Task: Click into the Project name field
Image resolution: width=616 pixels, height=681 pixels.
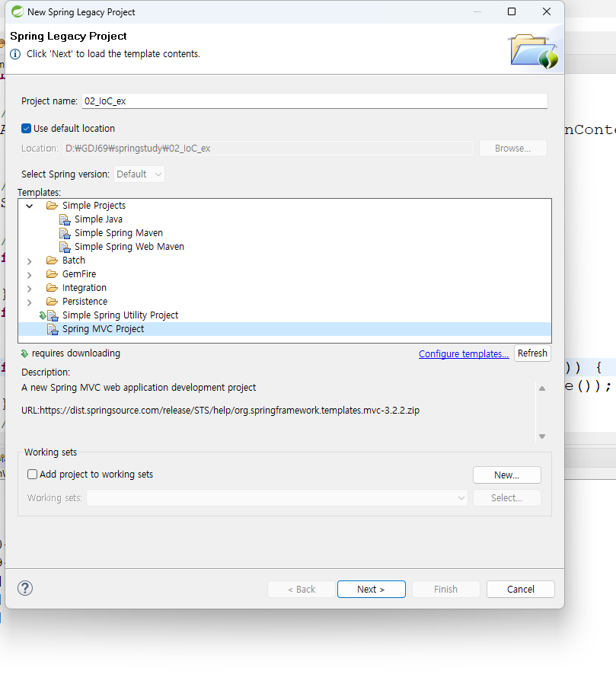Action: pyautogui.click(x=314, y=101)
